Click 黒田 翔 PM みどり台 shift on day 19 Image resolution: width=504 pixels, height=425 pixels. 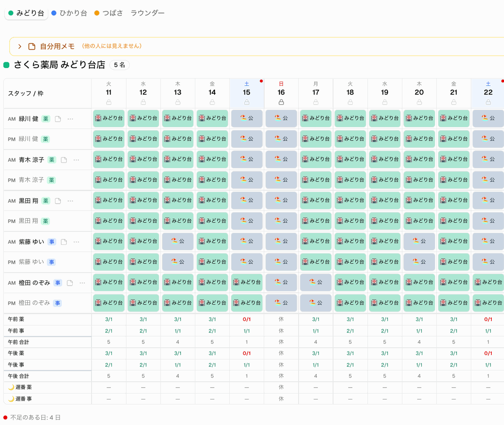point(385,221)
